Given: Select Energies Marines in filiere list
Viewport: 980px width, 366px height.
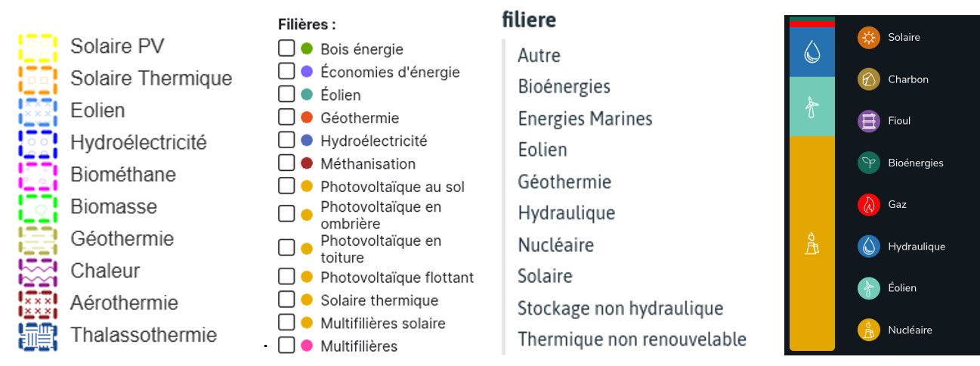Looking at the screenshot, I should point(585,119).
